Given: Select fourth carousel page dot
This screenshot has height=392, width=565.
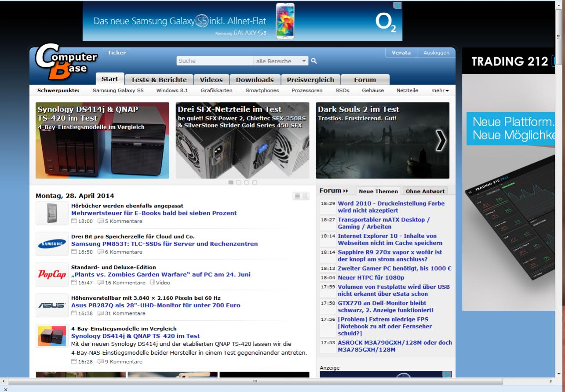Looking at the screenshot, I should tap(255, 182).
